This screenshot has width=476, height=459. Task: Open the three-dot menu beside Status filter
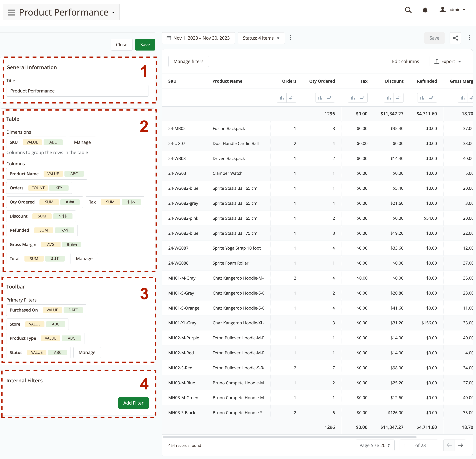tap(291, 37)
